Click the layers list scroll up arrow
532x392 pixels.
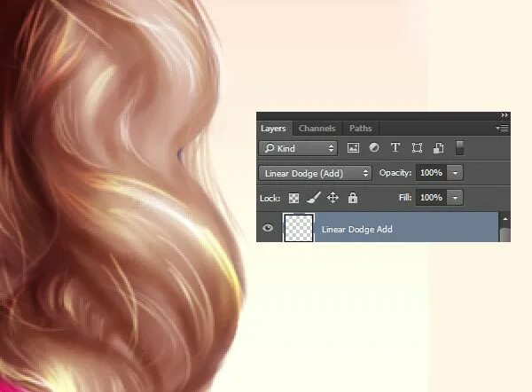click(x=505, y=219)
